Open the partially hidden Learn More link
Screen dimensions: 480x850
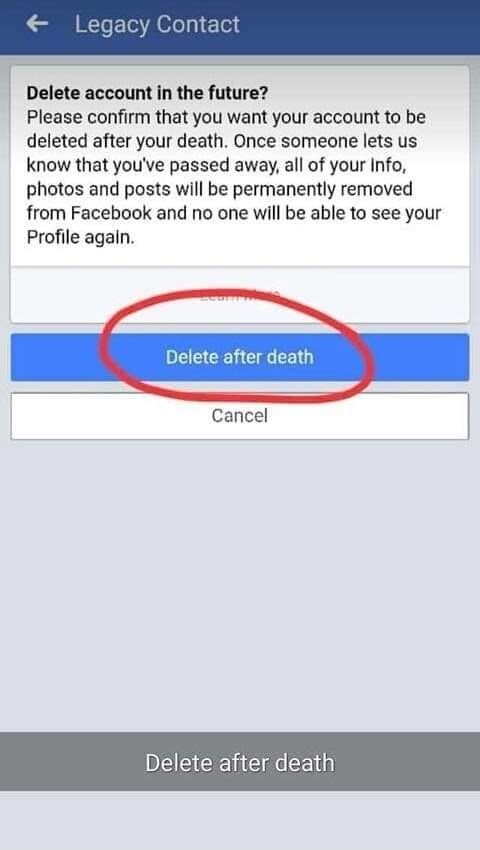(x=240, y=296)
